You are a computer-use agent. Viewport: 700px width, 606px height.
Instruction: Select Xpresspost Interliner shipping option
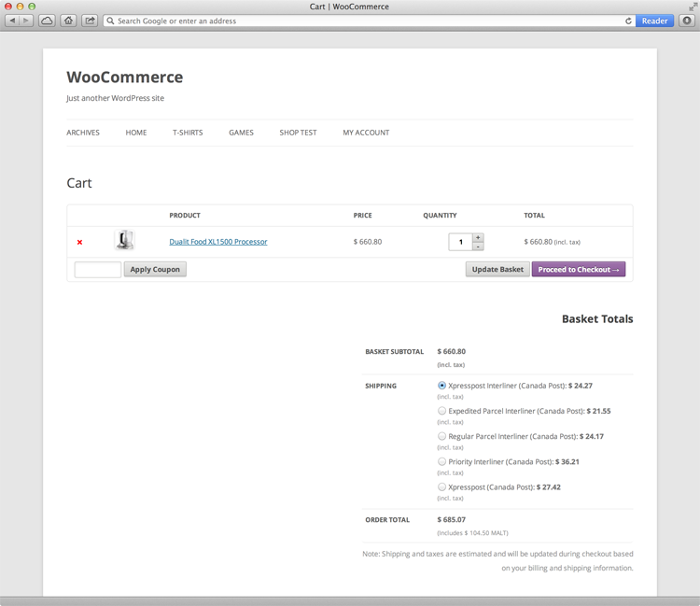441,386
